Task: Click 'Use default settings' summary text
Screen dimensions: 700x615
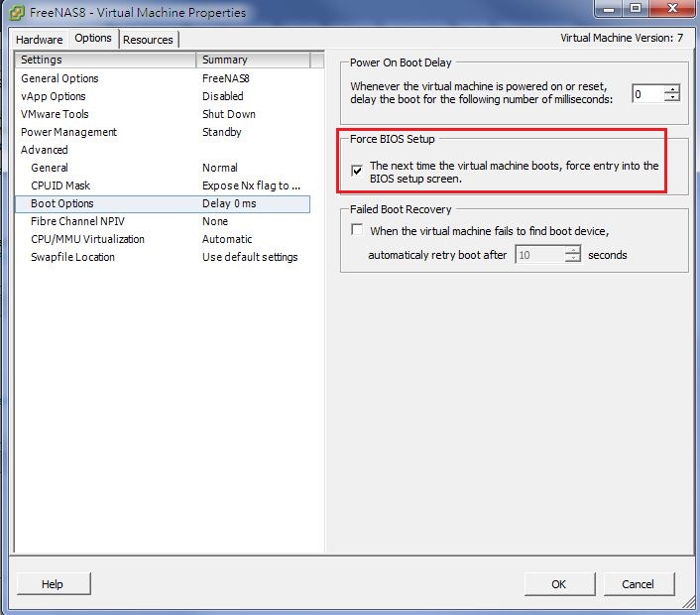Action: click(250, 257)
